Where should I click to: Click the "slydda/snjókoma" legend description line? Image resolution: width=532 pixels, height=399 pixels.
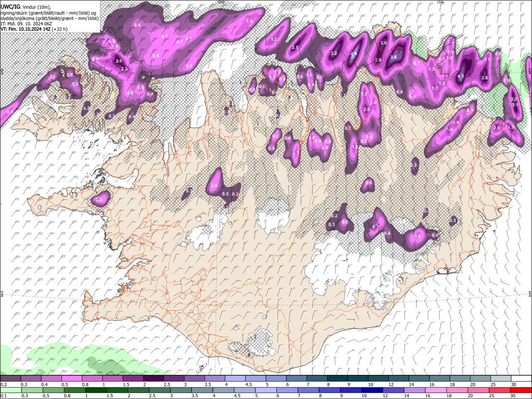coord(49,18)
